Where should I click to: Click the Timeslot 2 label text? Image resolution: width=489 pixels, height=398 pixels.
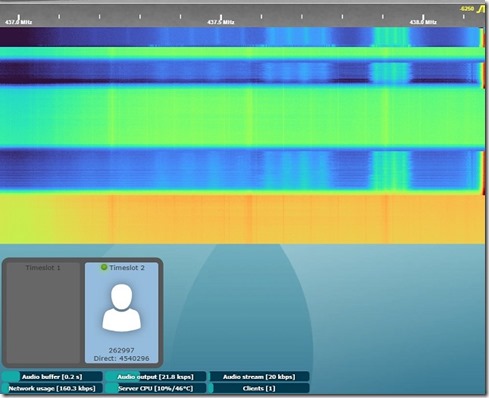(x=127, y=268)
